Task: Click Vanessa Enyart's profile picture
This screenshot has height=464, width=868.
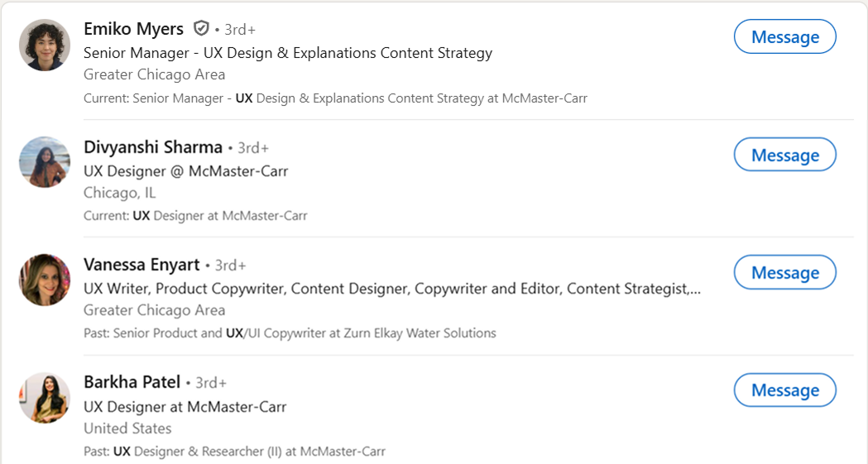Action: 45,280
